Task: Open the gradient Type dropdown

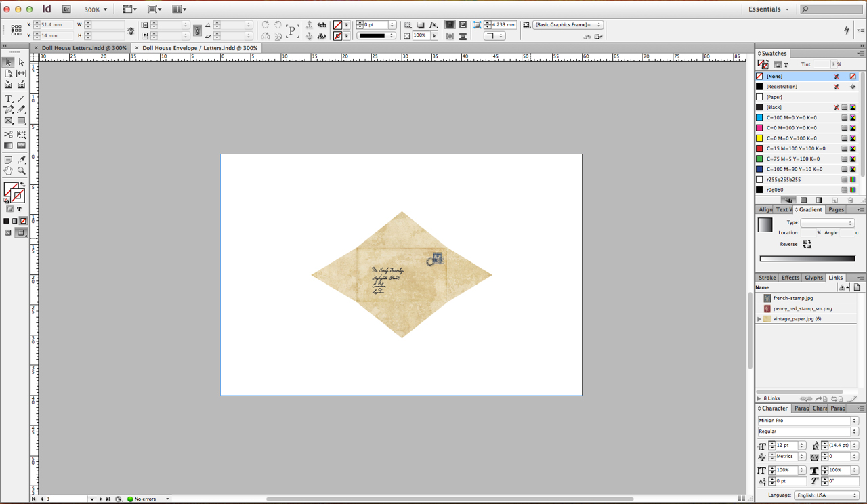Action: click(827, 223)
